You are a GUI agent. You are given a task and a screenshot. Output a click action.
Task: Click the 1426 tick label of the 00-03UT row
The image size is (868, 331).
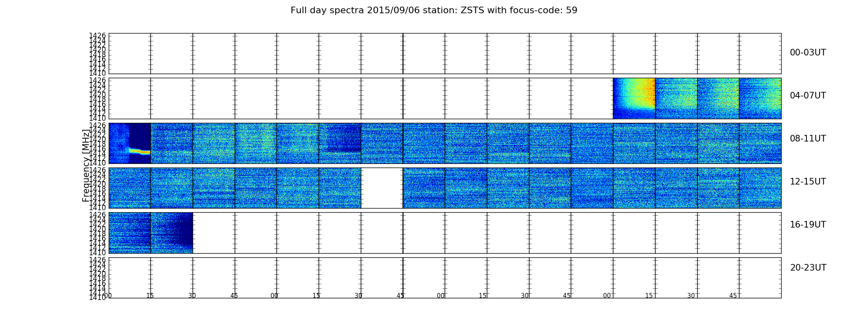point(98,36)
